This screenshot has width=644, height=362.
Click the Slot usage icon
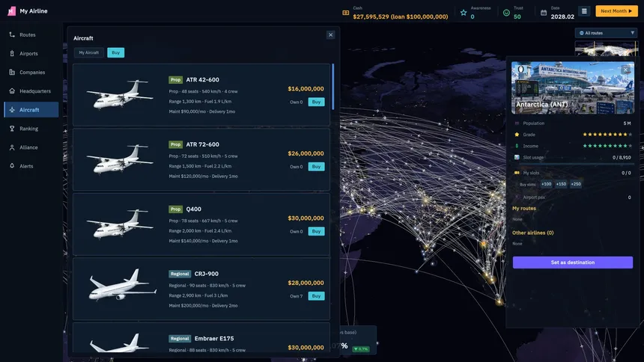[x=517, y=157]
